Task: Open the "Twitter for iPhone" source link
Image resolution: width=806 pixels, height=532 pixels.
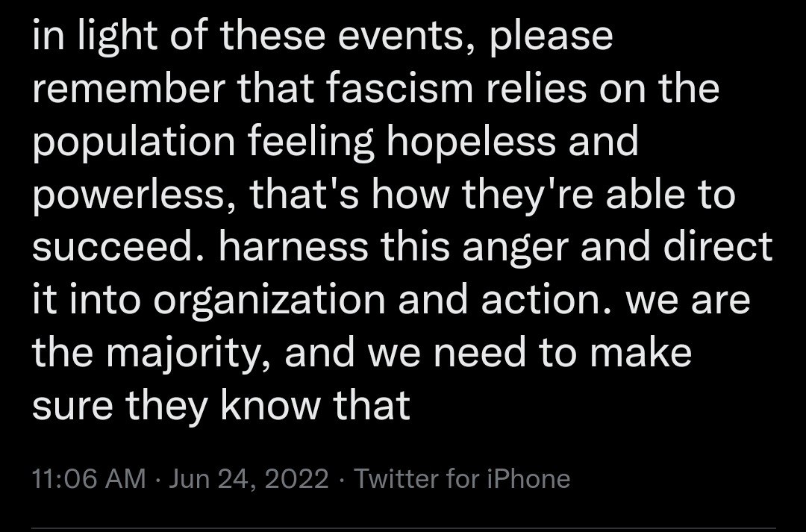Action: click(x=462, y=479)
